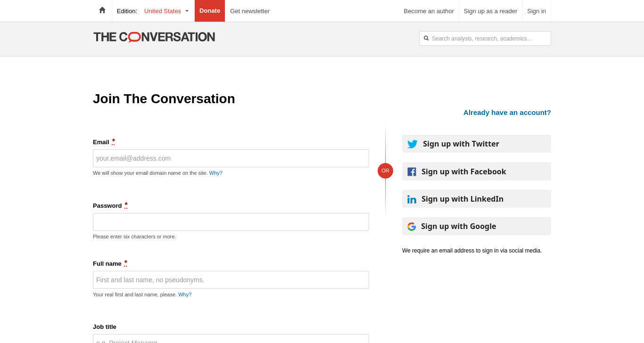Click the social media email requirement note

coord(472,251)
